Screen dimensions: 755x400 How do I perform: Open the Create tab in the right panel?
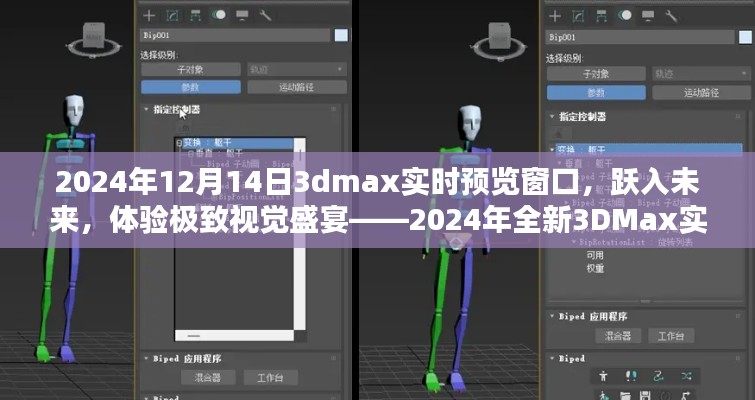coord(555,16)
